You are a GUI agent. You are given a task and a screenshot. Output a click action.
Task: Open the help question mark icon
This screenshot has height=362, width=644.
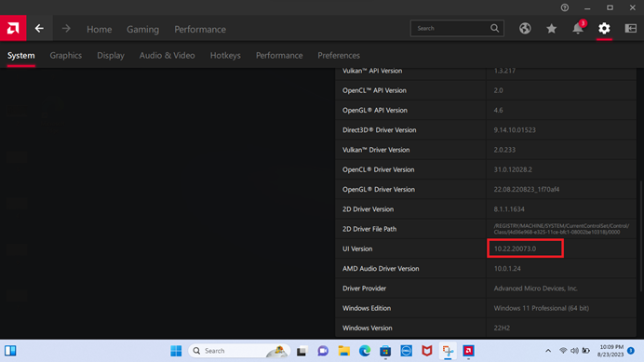565,7
